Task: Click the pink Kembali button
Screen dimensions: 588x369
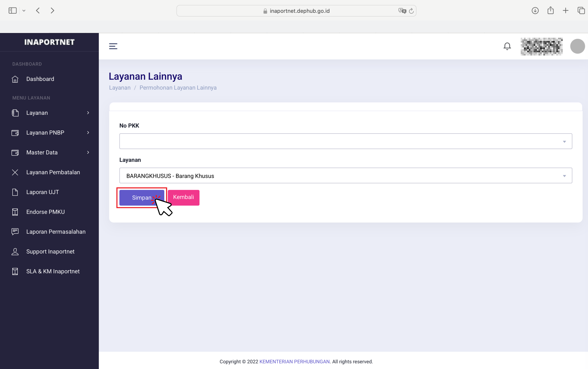Action: (183, 197)
